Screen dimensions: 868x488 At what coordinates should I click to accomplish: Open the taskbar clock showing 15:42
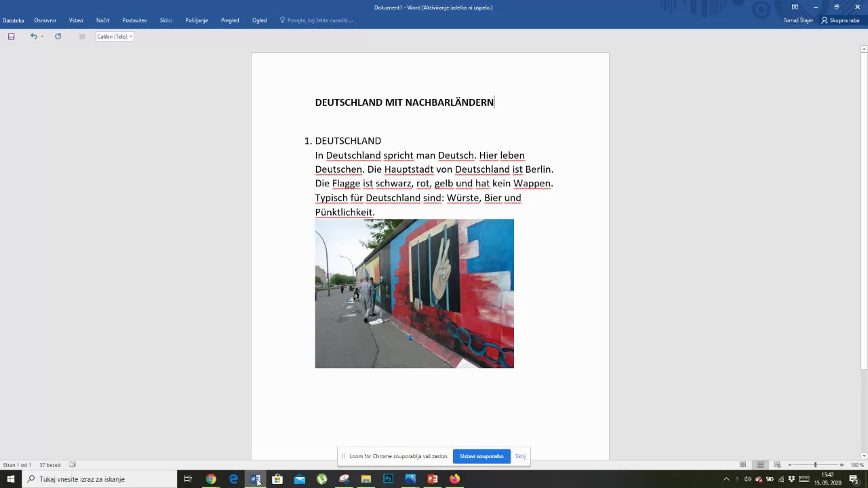[827, 479]
